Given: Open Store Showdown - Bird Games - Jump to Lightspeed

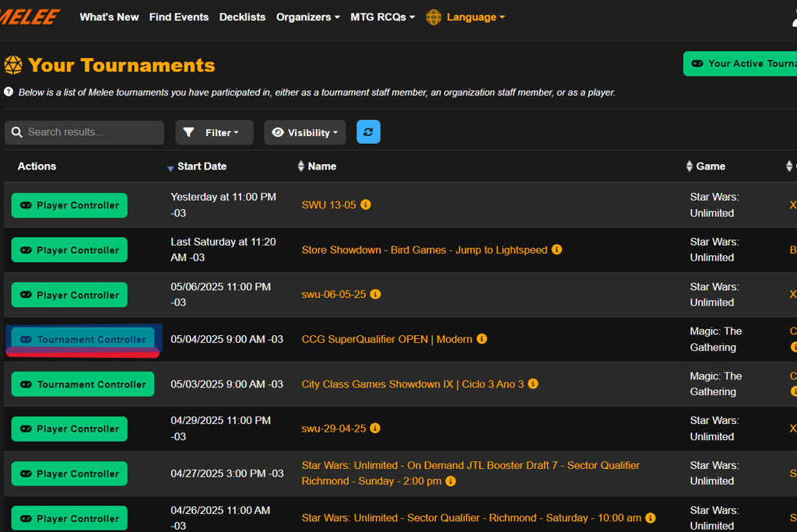Looking at the screenshot, I should 424,250.
